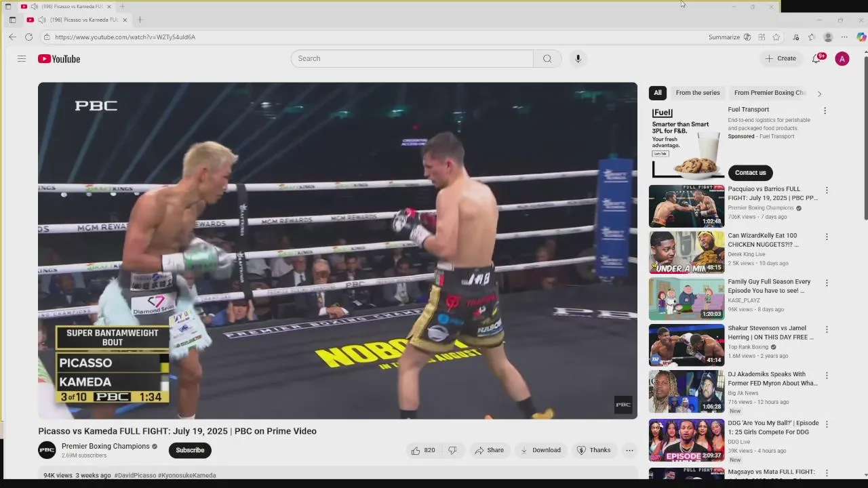Open DDG Are You My Ball thumbnail
868x488 pixels.
click(x=686, y=440)
